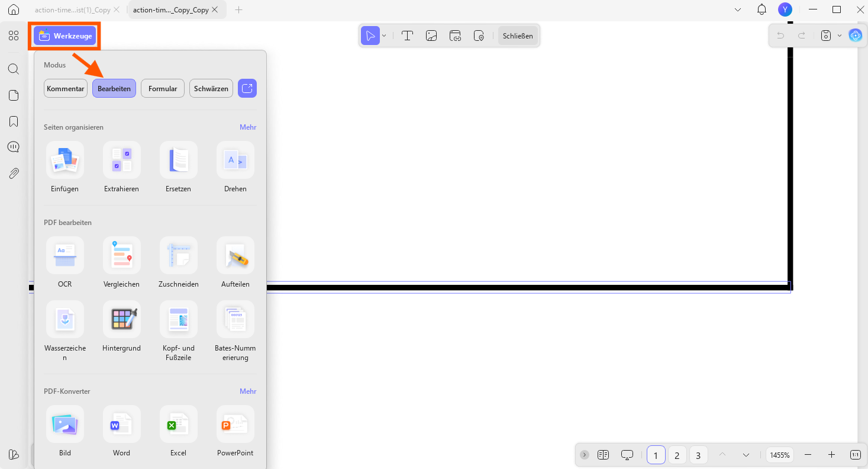Click Schließen to exit edit mode
Image resolution: width=868 pixels, height=469 pixels.
(518, 36)
